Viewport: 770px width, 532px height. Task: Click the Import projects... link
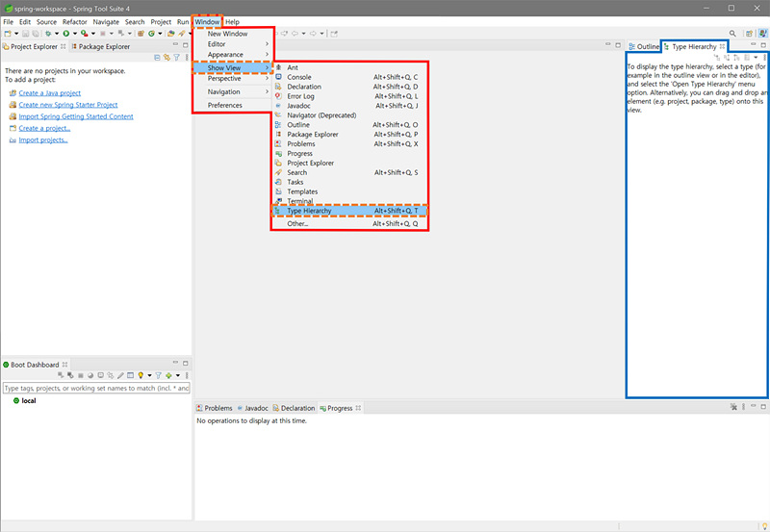pos(43,140)
